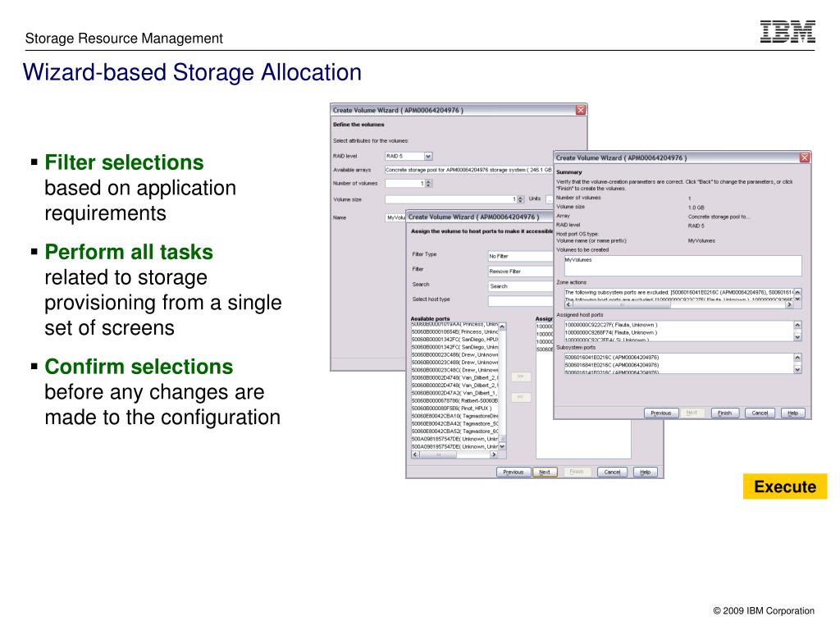
Task: Click the yellow Execute button
Action: 785,486
